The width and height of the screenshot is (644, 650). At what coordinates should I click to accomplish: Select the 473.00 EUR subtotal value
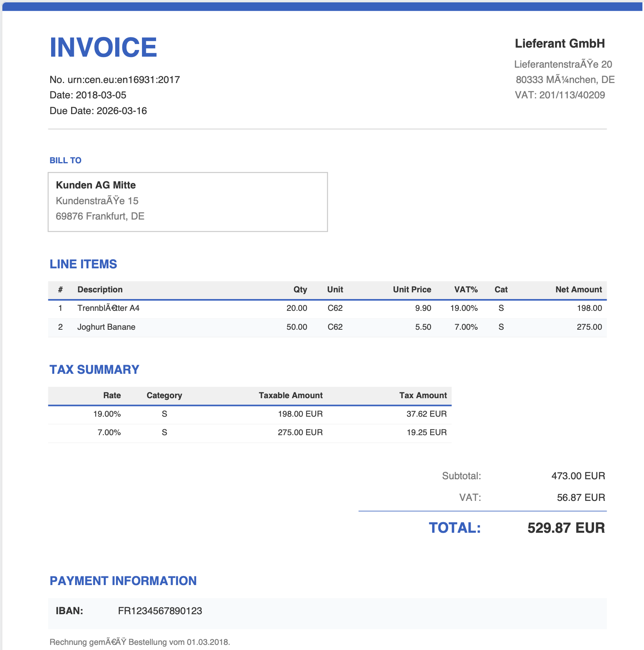click(x=578, y=476)
